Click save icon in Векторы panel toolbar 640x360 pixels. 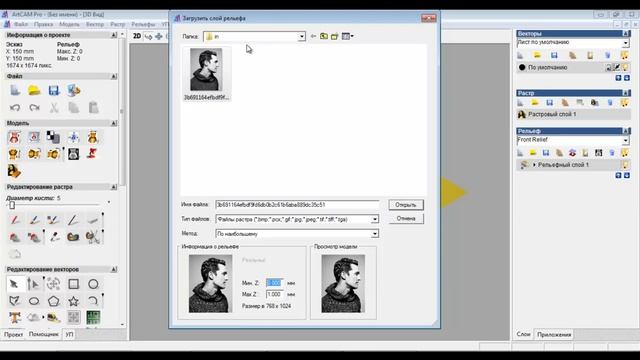(554, 55)
